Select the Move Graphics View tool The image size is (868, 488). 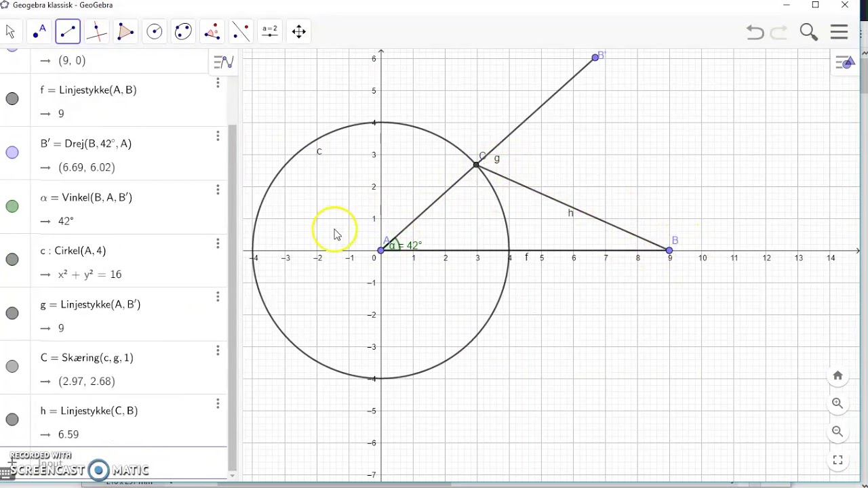(x=299, y=31)
